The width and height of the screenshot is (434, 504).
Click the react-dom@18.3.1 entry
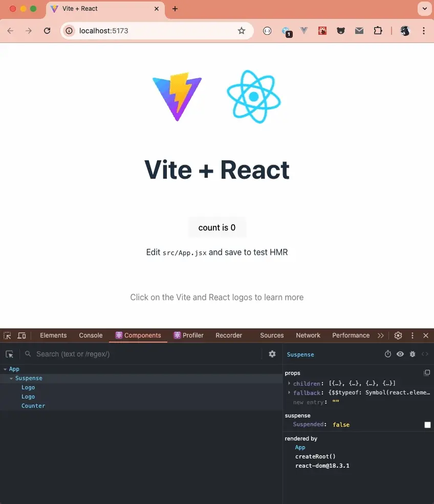322,466
